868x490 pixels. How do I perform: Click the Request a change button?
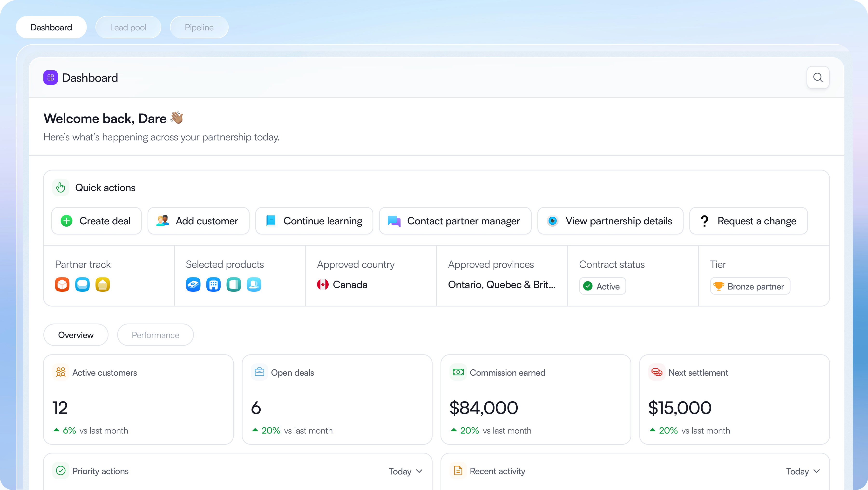[748, 221]
